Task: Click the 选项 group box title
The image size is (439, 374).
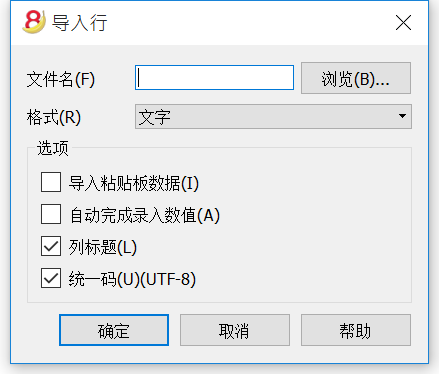Action: coord(53,148)
